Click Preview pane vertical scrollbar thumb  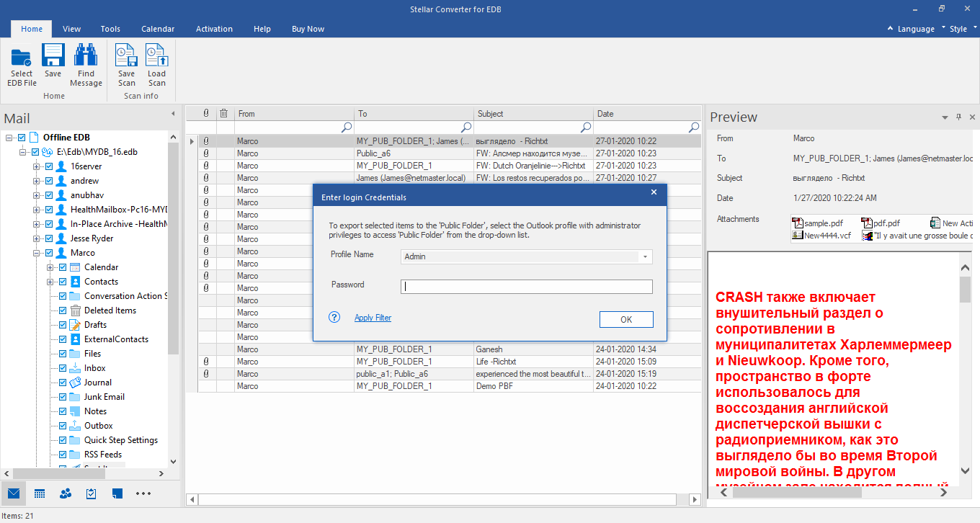(966, 288)
